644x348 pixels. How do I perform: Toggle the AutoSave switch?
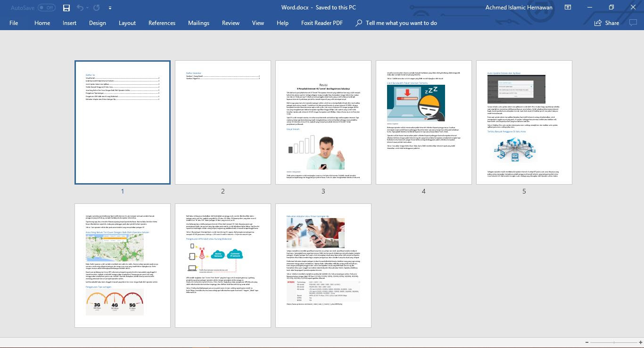[47, 8]
